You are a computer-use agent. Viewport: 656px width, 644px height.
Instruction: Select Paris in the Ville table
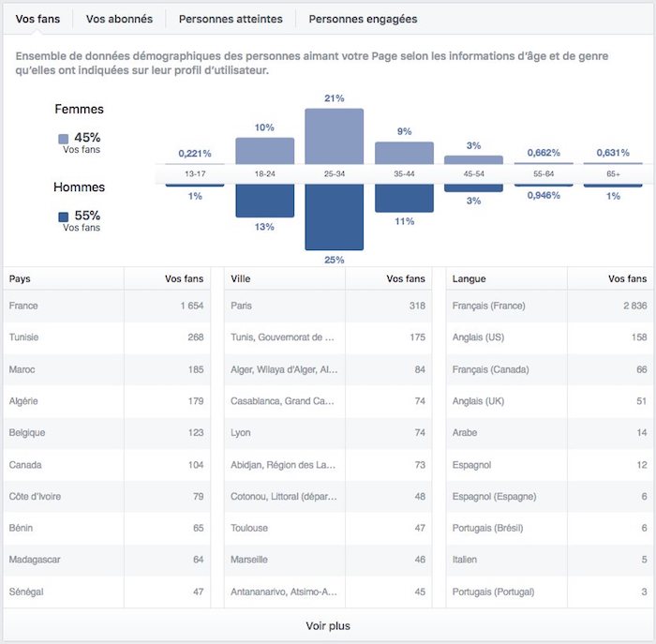[x=327, y=306]
